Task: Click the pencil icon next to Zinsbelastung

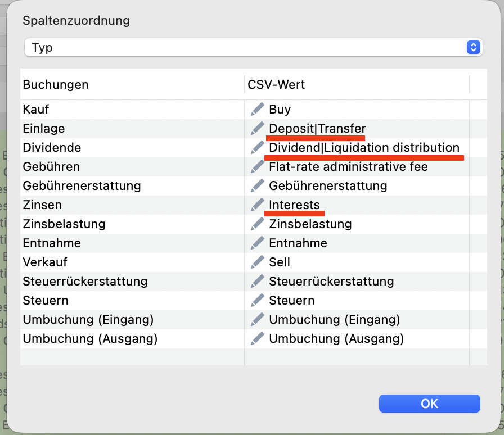Action: [x=258, y=224]
